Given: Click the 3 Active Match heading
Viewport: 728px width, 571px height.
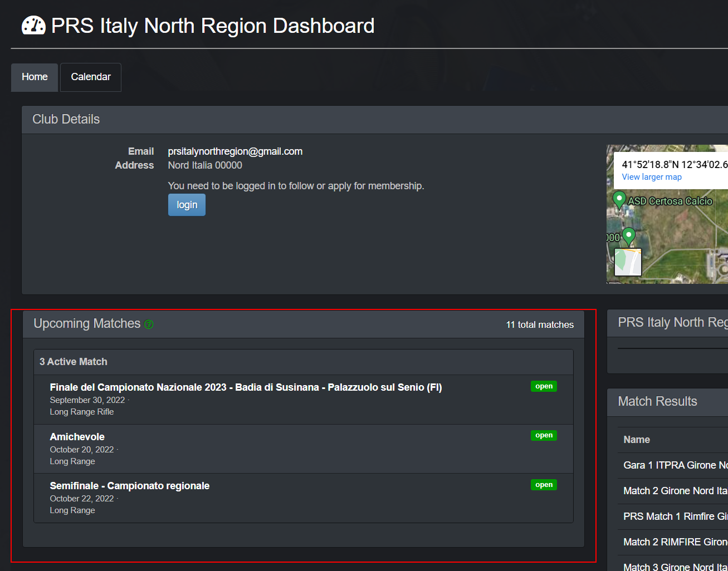Looking at the screenshot, I should point(74,362).
